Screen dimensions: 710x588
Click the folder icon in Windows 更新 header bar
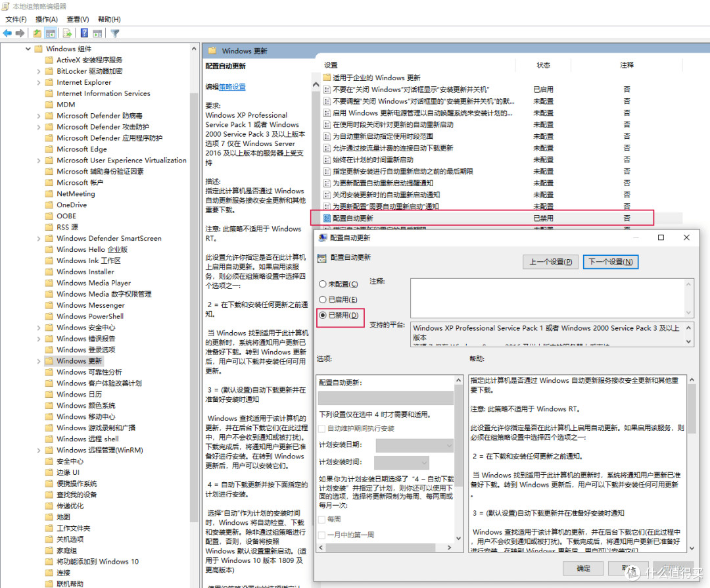point(212,51)
